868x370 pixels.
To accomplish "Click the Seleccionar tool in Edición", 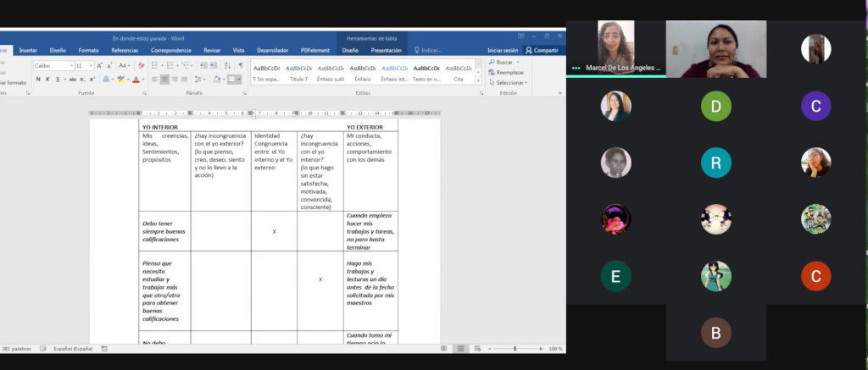I will pyautogui.click(x=508, y=83).
